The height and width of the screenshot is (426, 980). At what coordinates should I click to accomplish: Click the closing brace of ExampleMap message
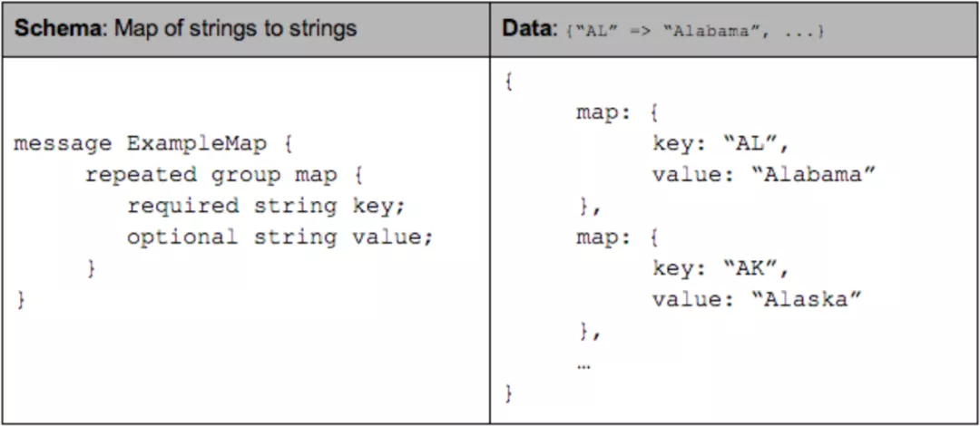[21, 300]
